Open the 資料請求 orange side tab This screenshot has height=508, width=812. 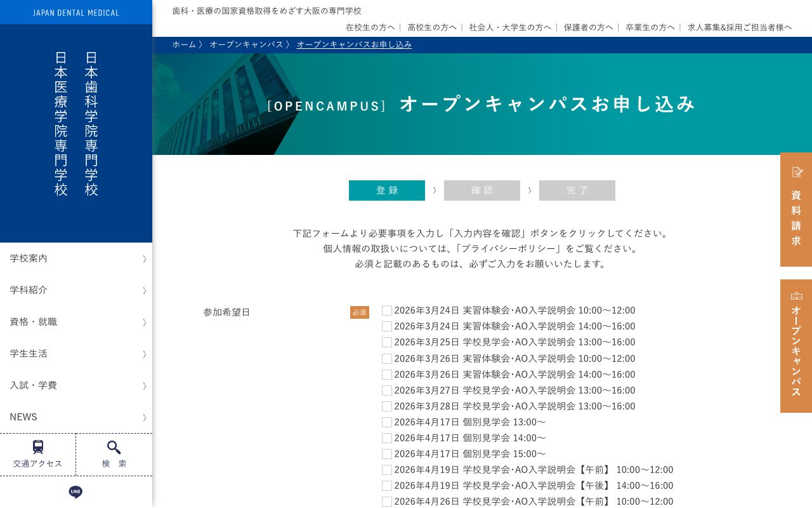[796, 210]
